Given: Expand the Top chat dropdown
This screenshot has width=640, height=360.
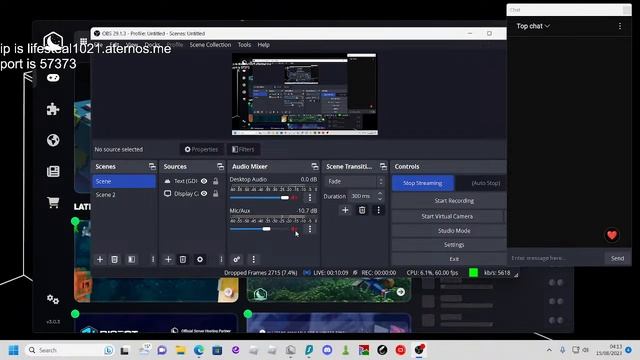Looking at the screenshot, I should click(533, 26).
